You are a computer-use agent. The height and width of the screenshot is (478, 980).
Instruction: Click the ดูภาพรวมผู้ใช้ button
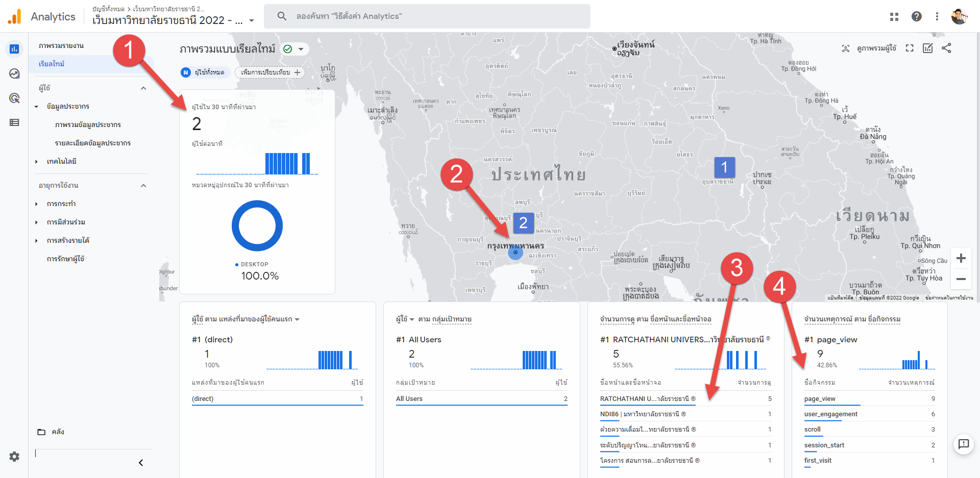pos(869,48)
